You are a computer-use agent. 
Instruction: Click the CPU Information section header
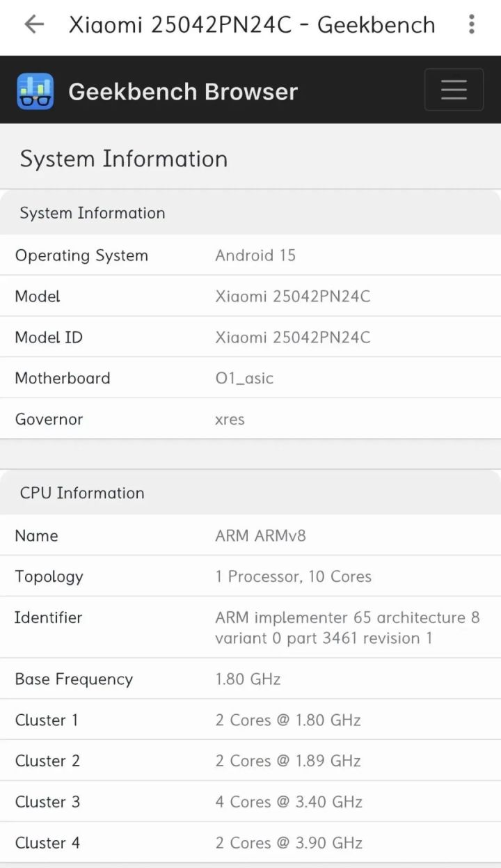pos(82,493)
